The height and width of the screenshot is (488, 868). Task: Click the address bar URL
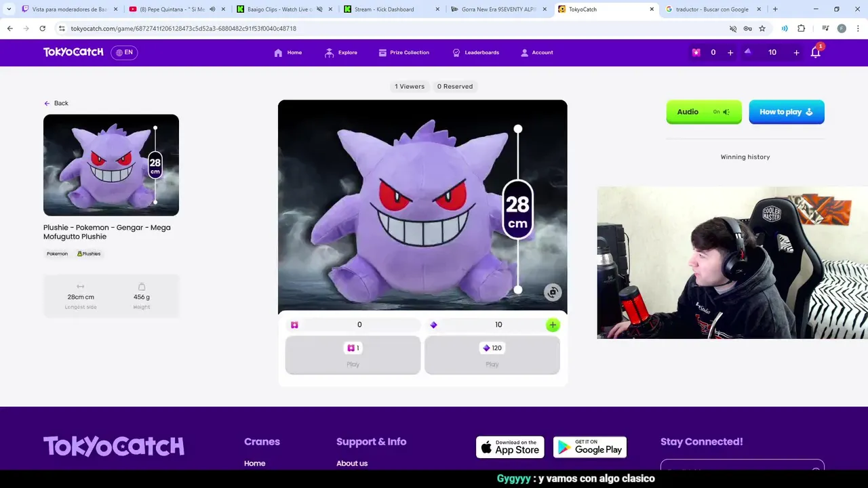(183, 28)
